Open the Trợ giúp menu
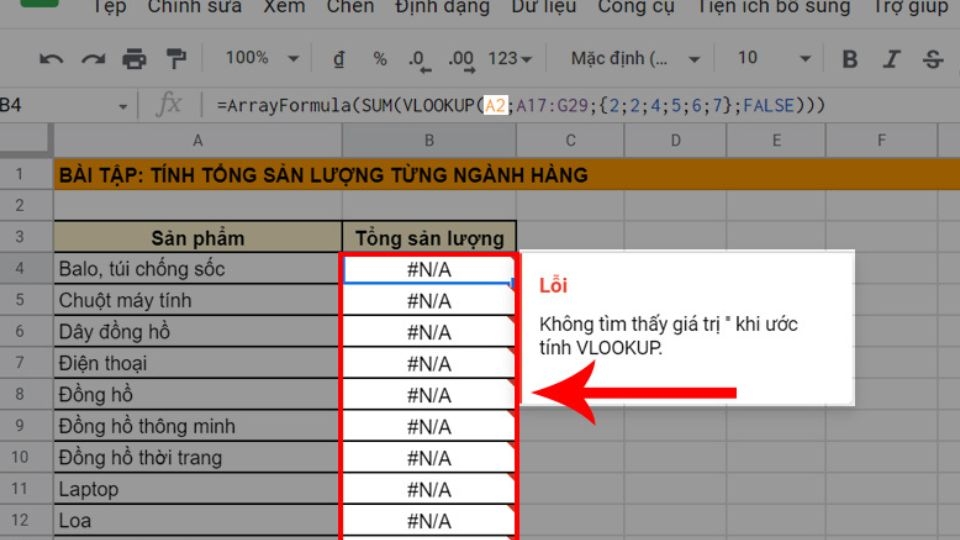The height and width of the screenshot is (540, 960). [x=910, y=7]
